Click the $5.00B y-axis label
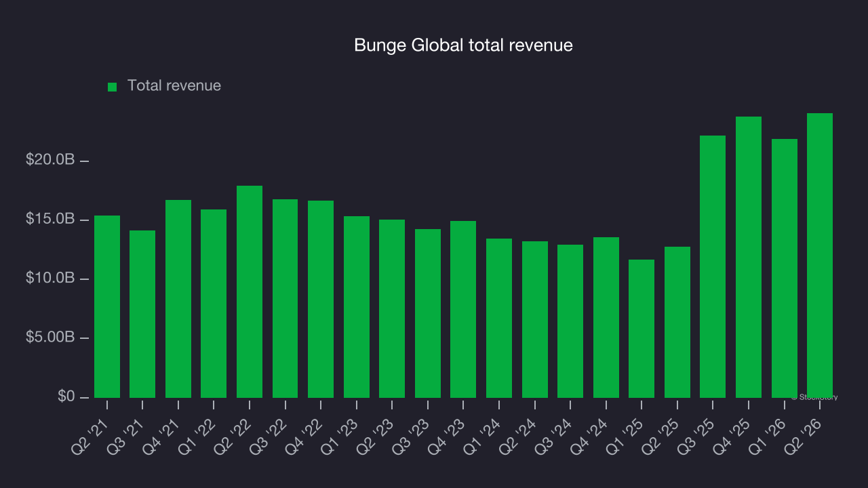The width and height of the screenshot is (868, 488). [x=50, y=338]
